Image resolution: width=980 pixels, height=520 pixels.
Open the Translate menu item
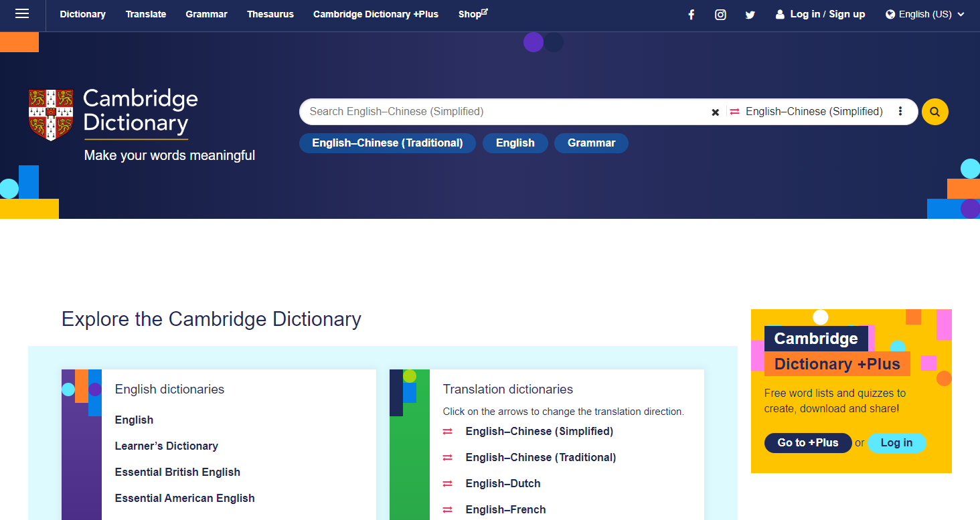point(146,14)
